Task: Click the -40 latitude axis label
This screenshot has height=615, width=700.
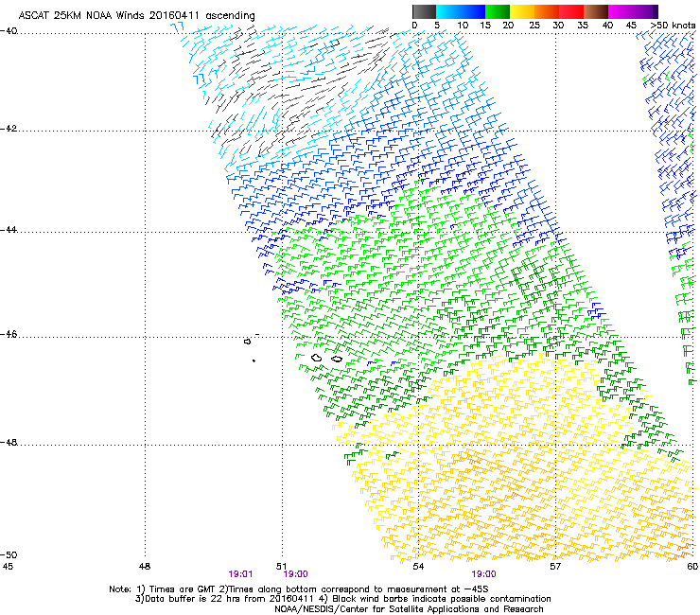Action: 9,31
